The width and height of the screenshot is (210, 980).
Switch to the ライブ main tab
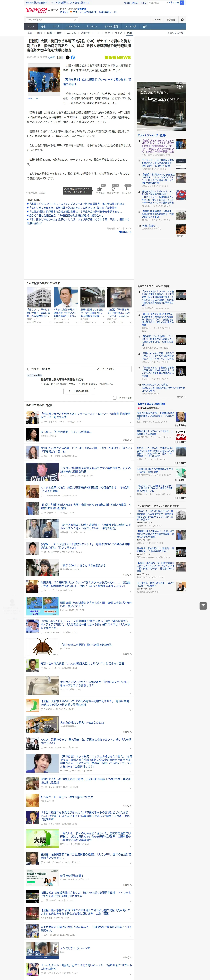56,27
